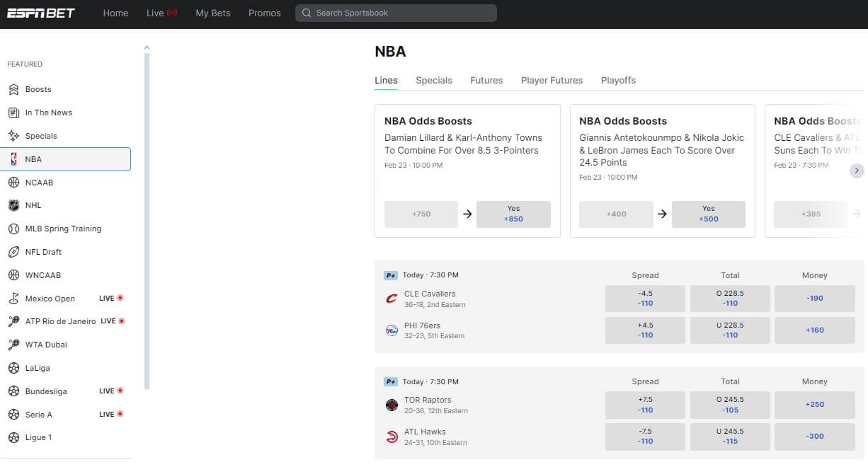868x467 pixels.
Task: Select the Lines tab
Action: 386,80
